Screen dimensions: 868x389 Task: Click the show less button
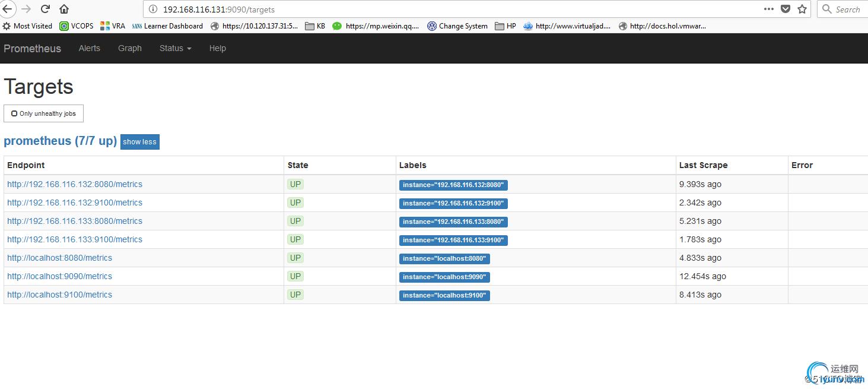click(140, 142)
